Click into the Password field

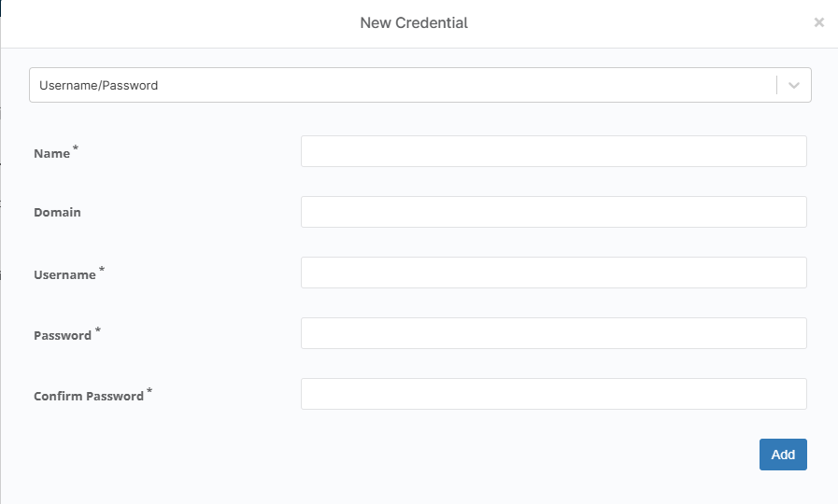[553, 333]
